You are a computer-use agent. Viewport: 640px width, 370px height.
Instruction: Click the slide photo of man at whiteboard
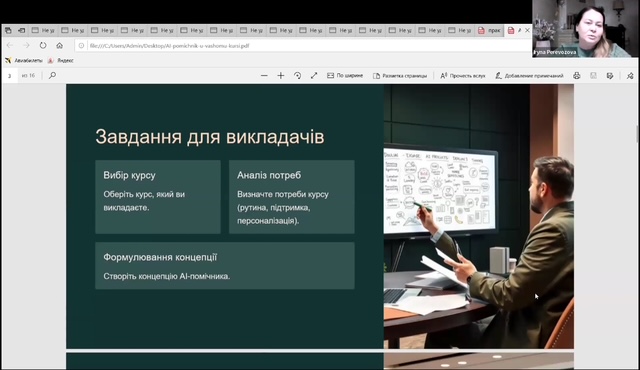pos(479,216)
